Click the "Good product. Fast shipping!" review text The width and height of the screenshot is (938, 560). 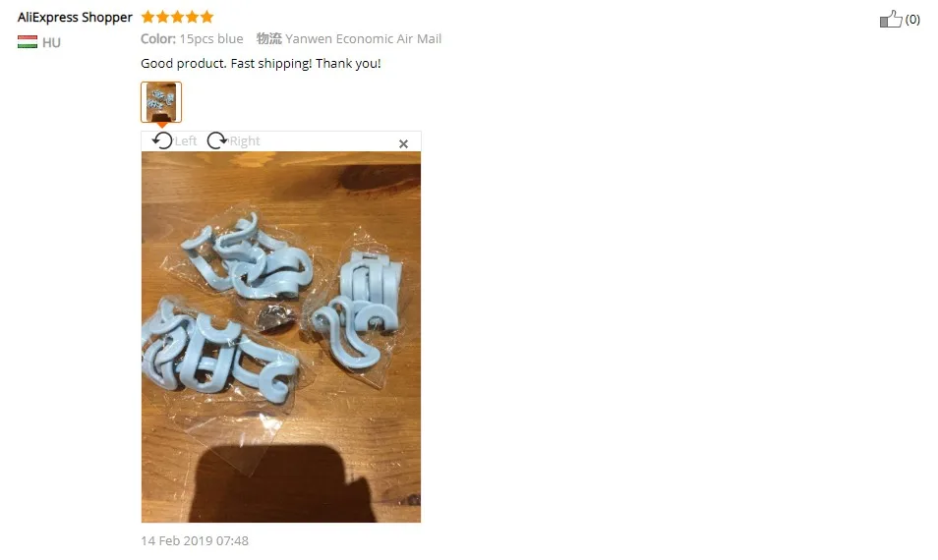[226, 63]
